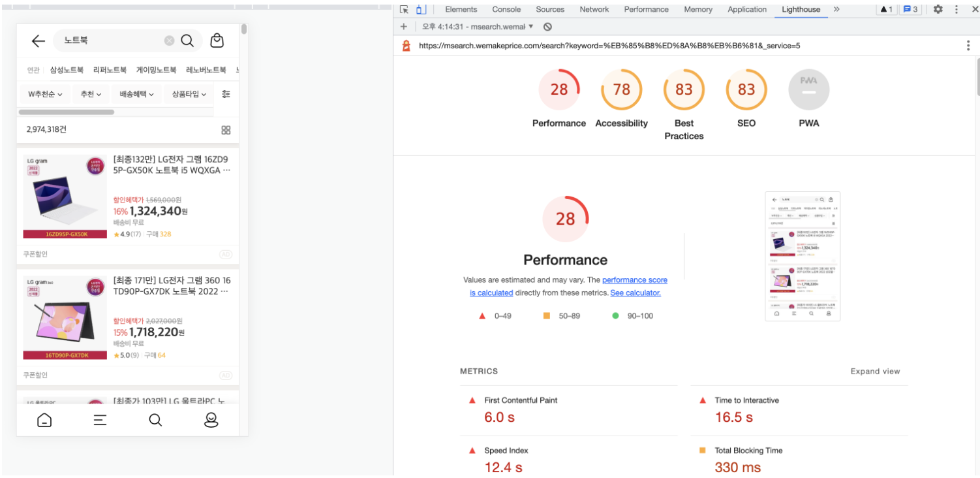Open the performance score is calculated link
Image resolution: width=980 pixels, height=478 pixels.
tap(568, 286)
